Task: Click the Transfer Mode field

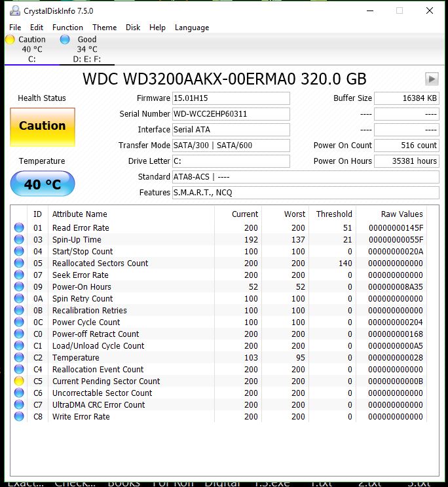Action: [x=231, y=146]
